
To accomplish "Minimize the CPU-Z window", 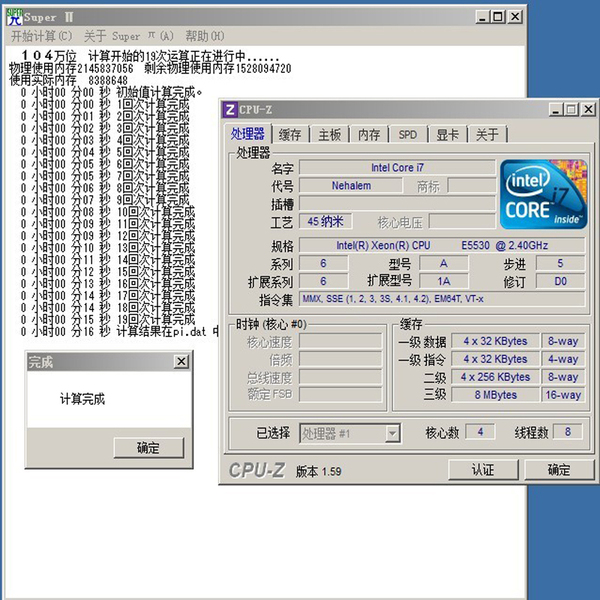I will click(x=556, y=110).
